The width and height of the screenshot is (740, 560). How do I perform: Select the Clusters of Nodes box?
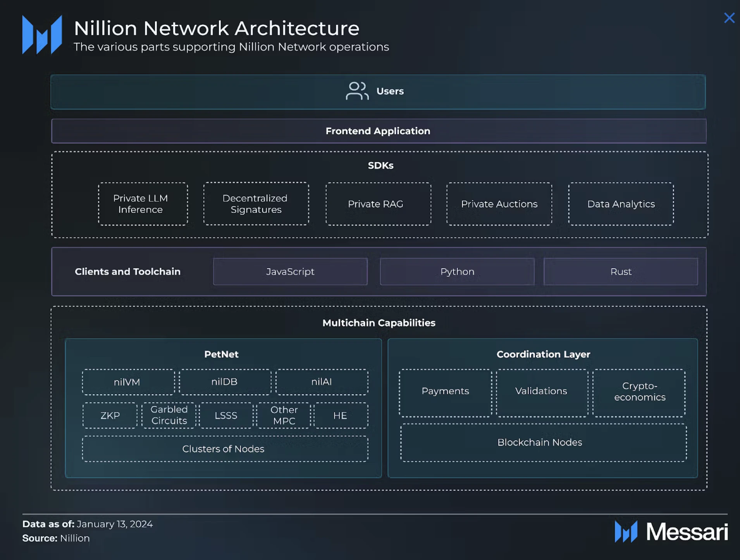[x=225, y=449]
